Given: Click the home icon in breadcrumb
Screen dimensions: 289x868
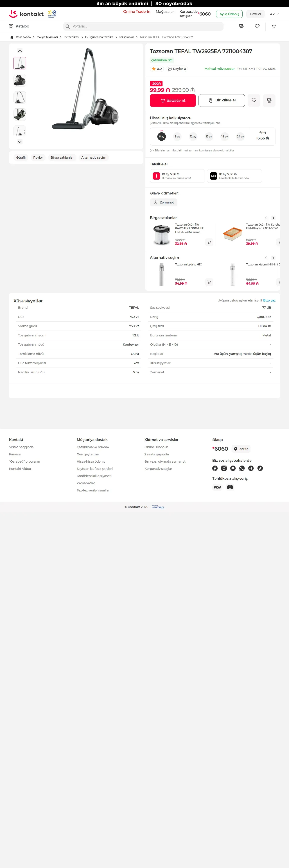Looking at the screenshot, I should (x=12, y=37).
